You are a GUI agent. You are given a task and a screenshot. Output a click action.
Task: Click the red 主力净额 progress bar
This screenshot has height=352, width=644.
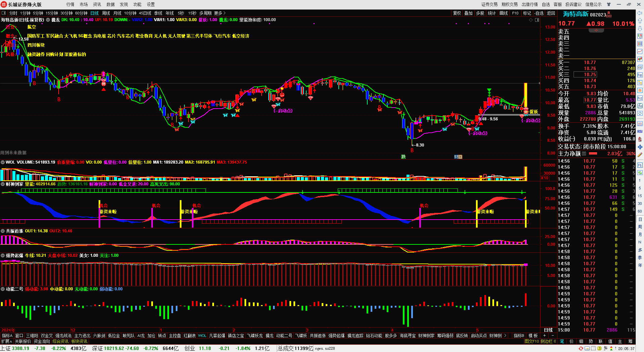click(593, 154)
